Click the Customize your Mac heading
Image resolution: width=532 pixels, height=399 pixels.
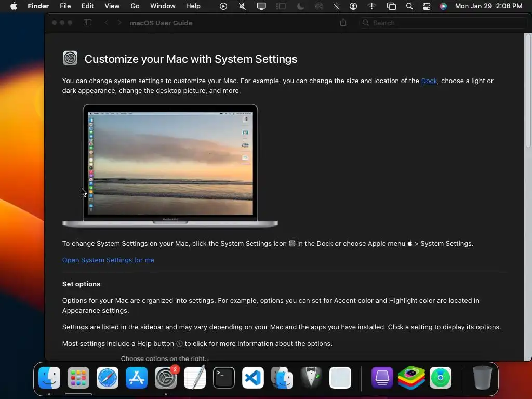(x=191, y=59)
